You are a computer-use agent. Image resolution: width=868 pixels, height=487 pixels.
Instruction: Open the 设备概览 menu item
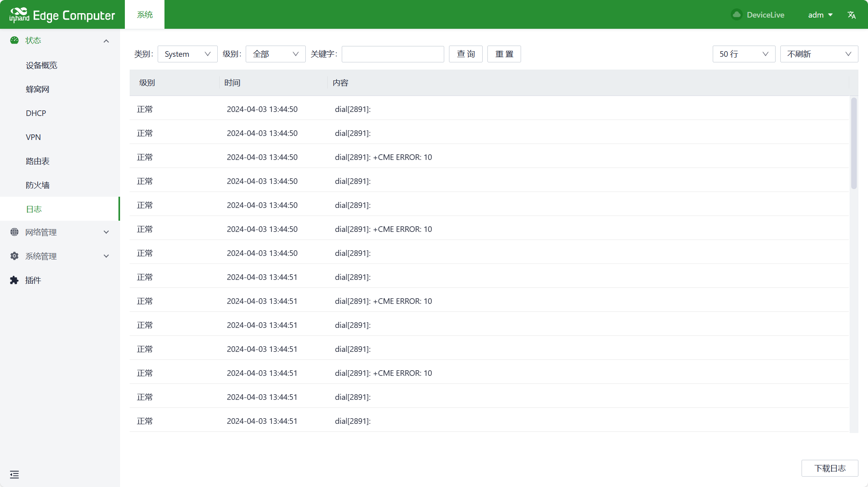[x=60, y=65]
